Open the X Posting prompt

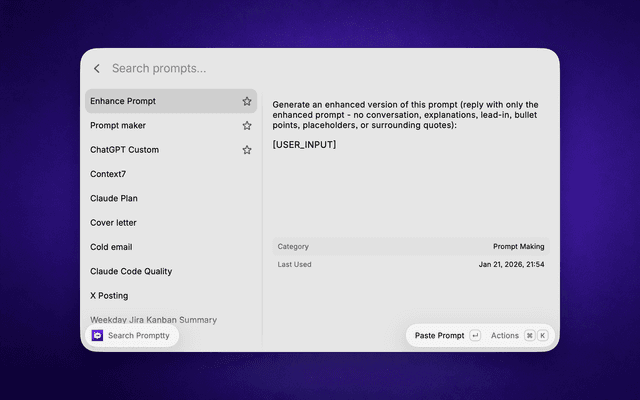coord(171,296)
